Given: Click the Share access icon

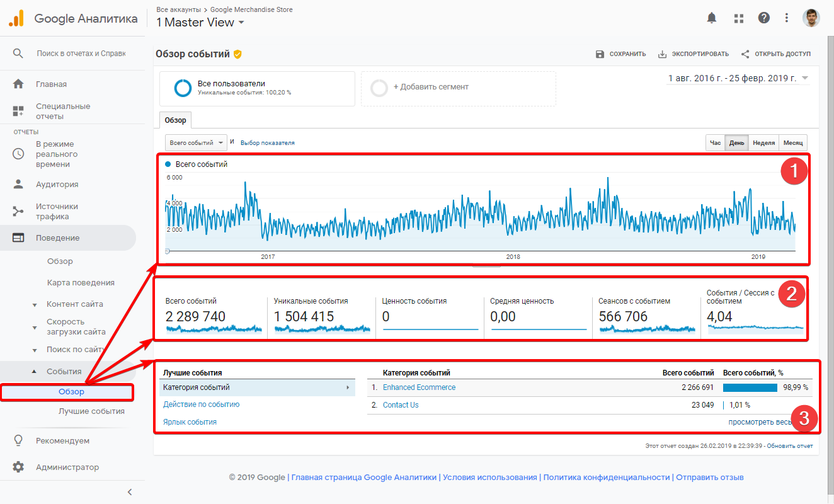Looking at the screenshot, I should pyautogui.click(x=745, y=54).
